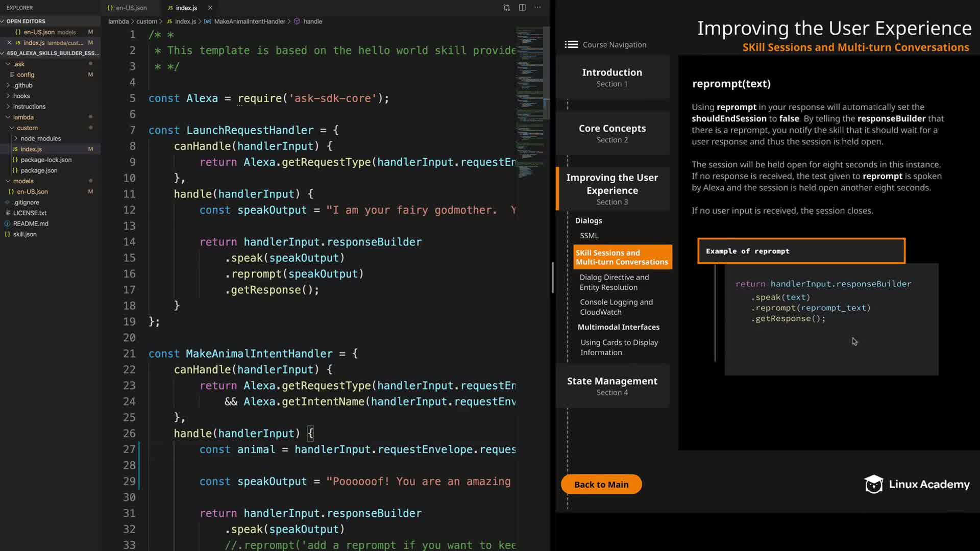Select MakeAnimalIntentHandler in the breadcrumb
980x551 pixels.
click(x=249, y=21)
